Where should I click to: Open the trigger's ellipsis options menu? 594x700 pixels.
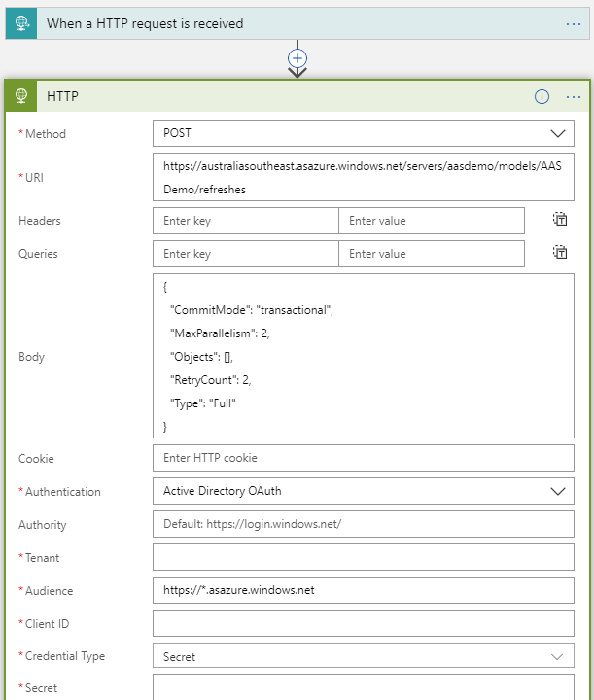[574, 23]
